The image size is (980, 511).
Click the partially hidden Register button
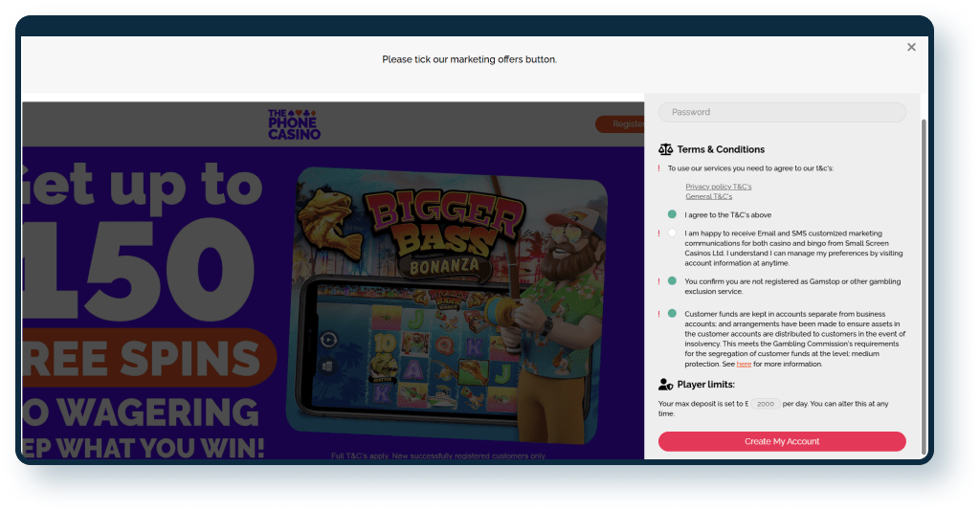[620, 124]
